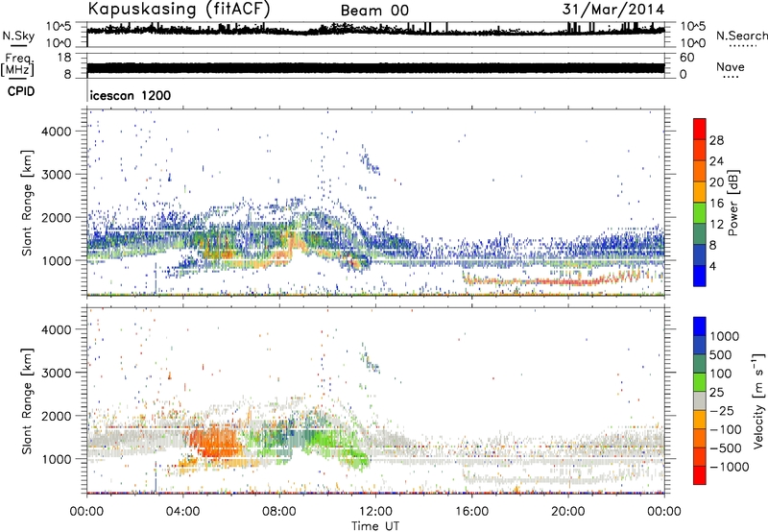Screen dimensions: 768x532
Task: Pick the red top segment of power colorbar
Action: coord(700,130)
